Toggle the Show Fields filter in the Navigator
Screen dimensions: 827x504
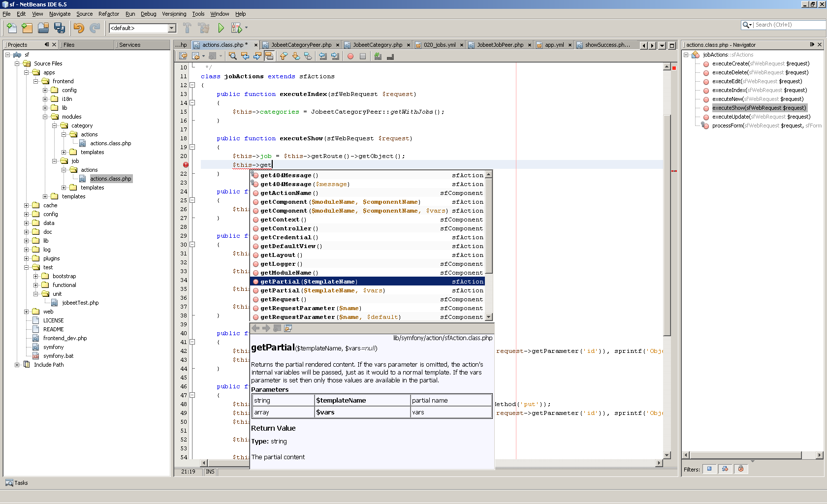tap(709, 469)
